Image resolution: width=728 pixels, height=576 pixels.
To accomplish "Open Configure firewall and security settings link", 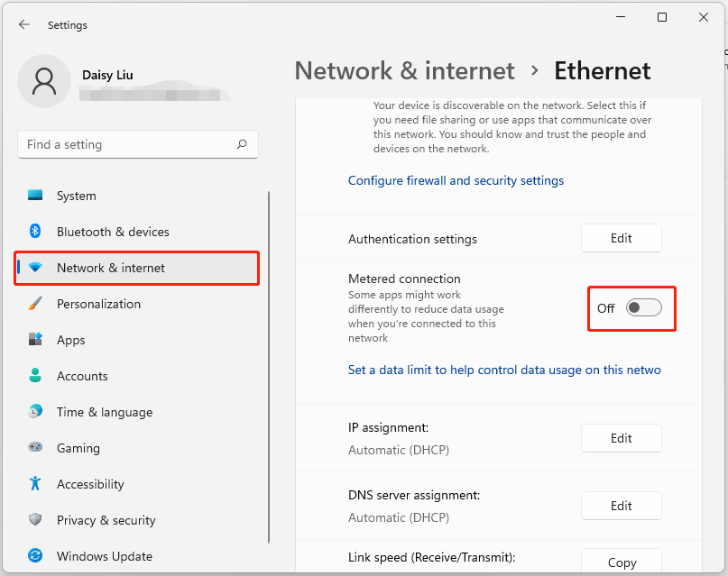I will tap(456, 181).
